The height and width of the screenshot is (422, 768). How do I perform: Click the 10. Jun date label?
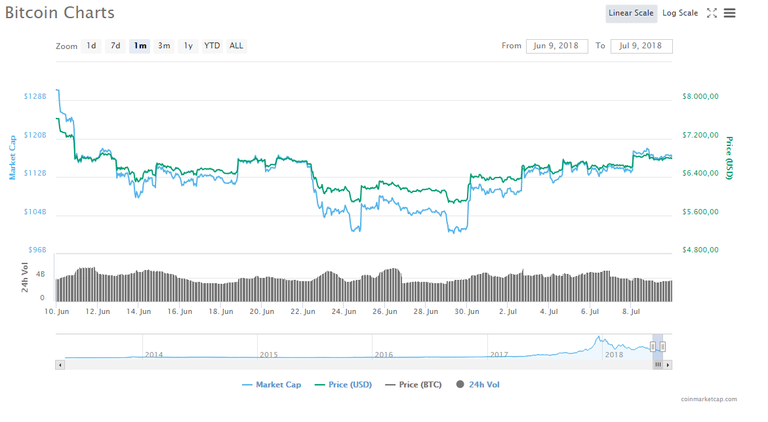(57, 311)
